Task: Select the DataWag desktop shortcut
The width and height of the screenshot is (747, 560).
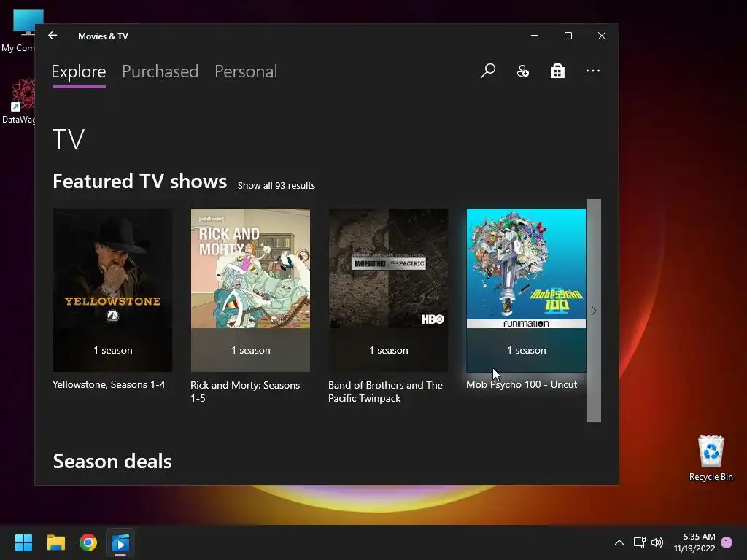Action: (19, 101)
